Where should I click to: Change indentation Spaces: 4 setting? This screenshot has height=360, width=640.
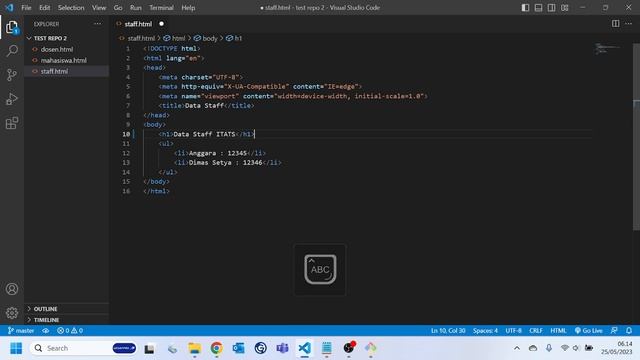[485, 331]
